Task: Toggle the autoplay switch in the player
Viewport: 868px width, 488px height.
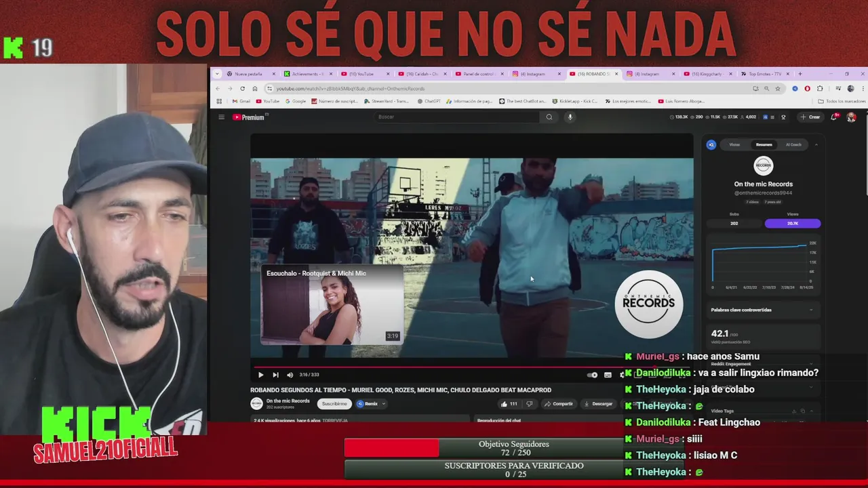Action: (593, 375)
